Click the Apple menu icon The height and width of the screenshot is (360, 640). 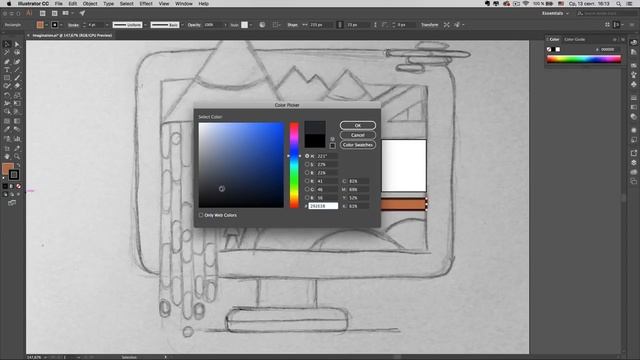9,4
